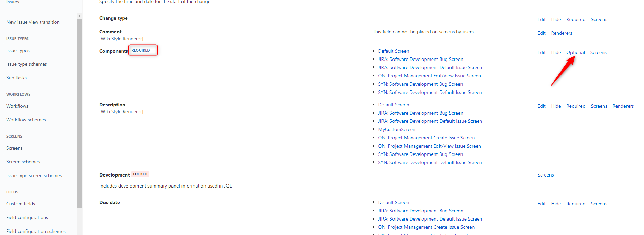Open Renderers for the Comment field
This screenshot has height=235, width=644.
point(562,33)
